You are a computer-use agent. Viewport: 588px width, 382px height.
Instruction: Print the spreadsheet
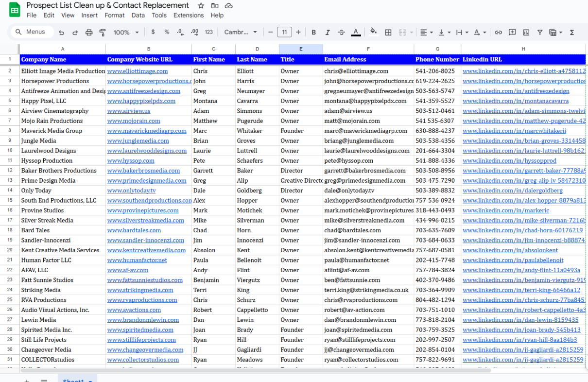pyautogui.click(x=89, y=33)
